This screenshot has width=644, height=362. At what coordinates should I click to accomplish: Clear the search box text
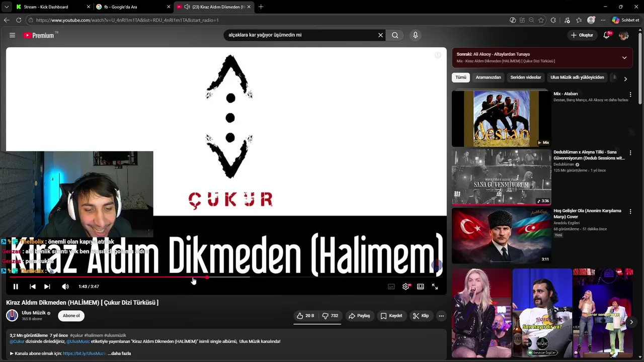(x=380, y=35)
